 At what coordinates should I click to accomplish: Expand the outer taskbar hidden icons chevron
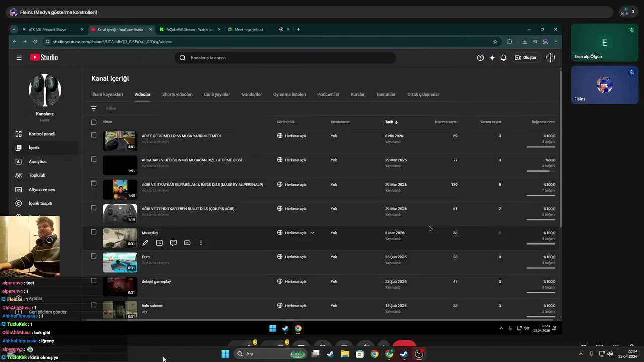[x=581, y=354]
